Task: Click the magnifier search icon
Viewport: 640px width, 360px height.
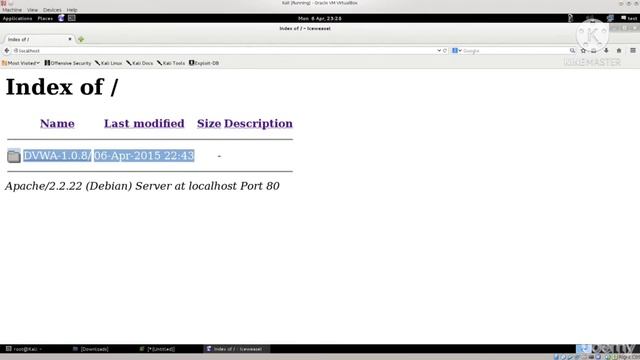Action: click(572, 51)
